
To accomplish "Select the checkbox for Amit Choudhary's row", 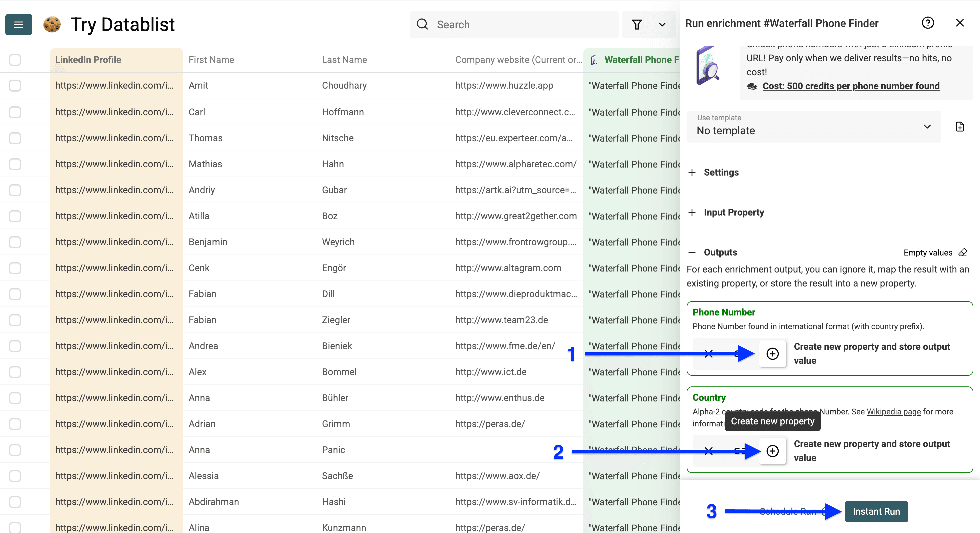I will click(x=15, y=86).
